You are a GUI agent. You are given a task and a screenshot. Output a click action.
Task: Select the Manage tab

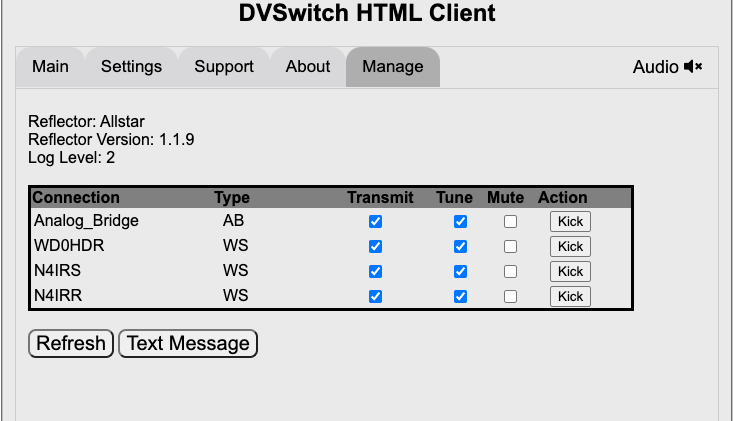click(392, 67)
